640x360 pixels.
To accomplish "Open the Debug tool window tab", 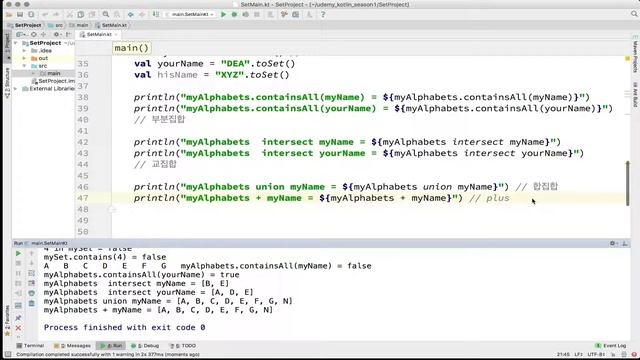I will tap(145, 345).
